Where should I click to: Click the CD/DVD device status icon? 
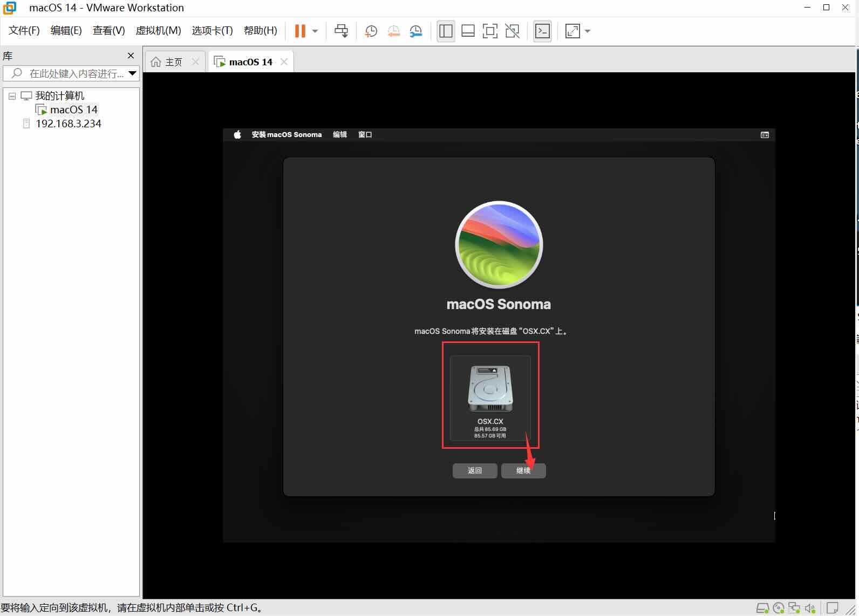(x=779, y=608)
